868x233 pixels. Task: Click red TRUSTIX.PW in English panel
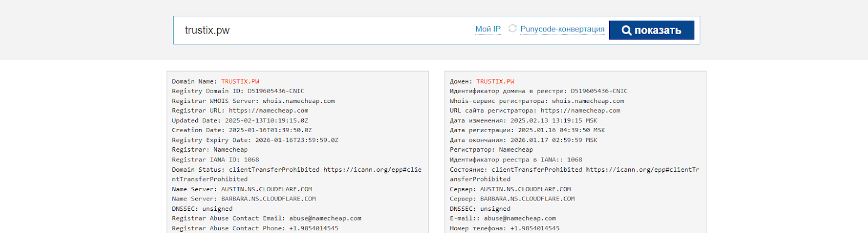tap(240, 81)
